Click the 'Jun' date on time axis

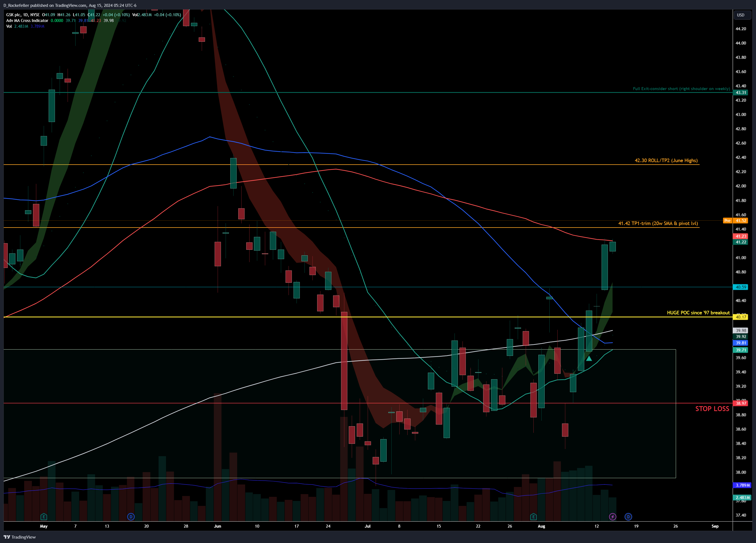(x=217, y=526)
